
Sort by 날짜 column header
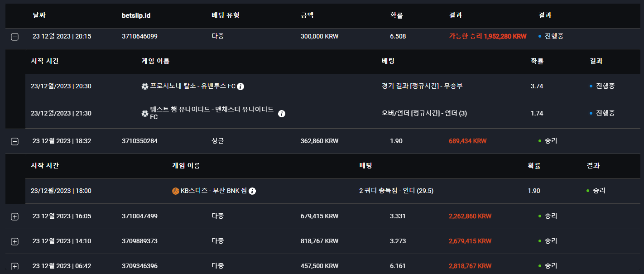point(39,15)
